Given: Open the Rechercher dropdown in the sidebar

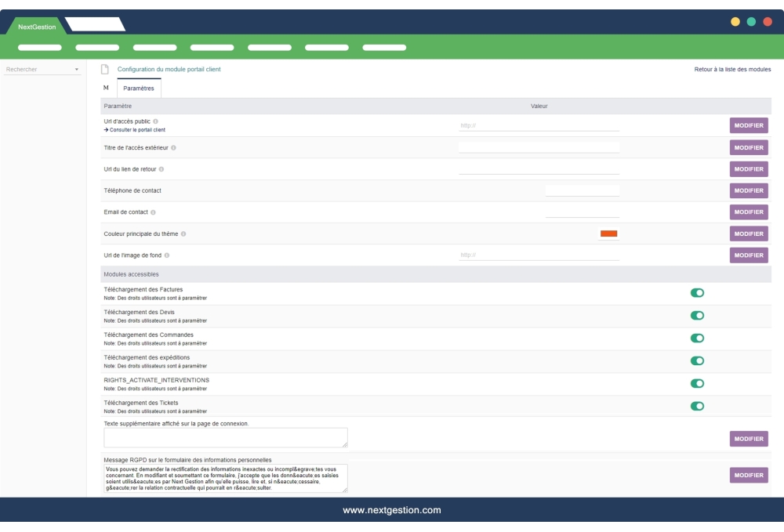Looking at the screenshot, I should [x=43, y=71].
